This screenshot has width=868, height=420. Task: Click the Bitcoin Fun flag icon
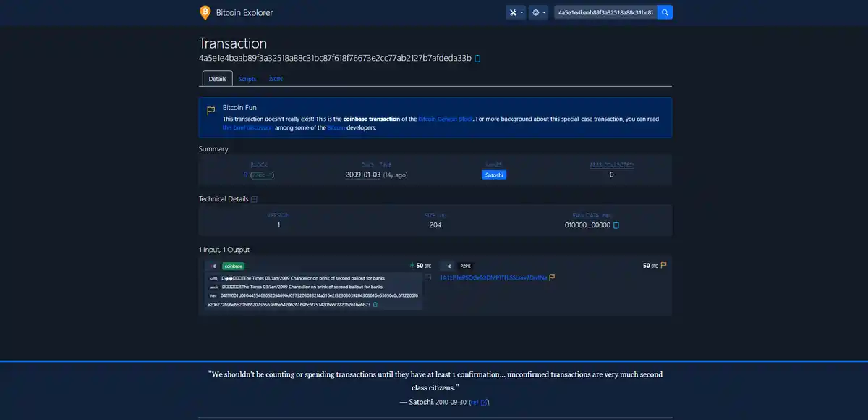click(x=211, y=111)
